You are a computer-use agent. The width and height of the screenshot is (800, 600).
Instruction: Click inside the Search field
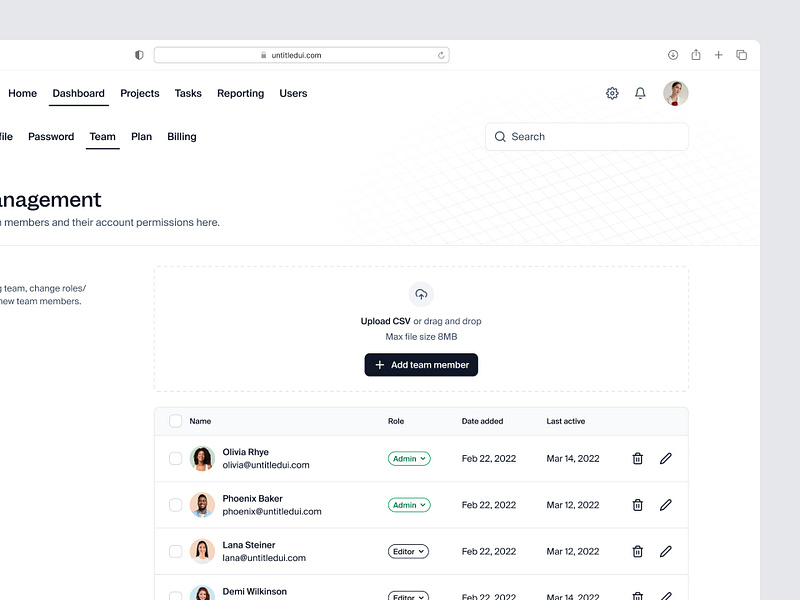pyautogui.click(x=585, y=136)
